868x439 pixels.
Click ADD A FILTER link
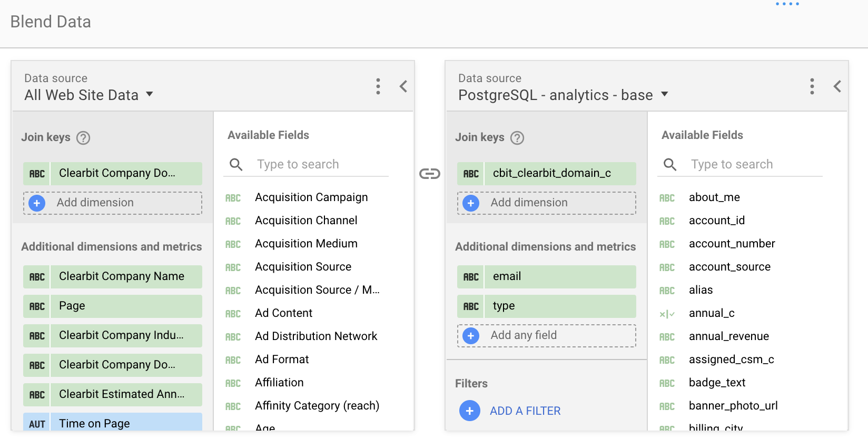tap(525, 411)
